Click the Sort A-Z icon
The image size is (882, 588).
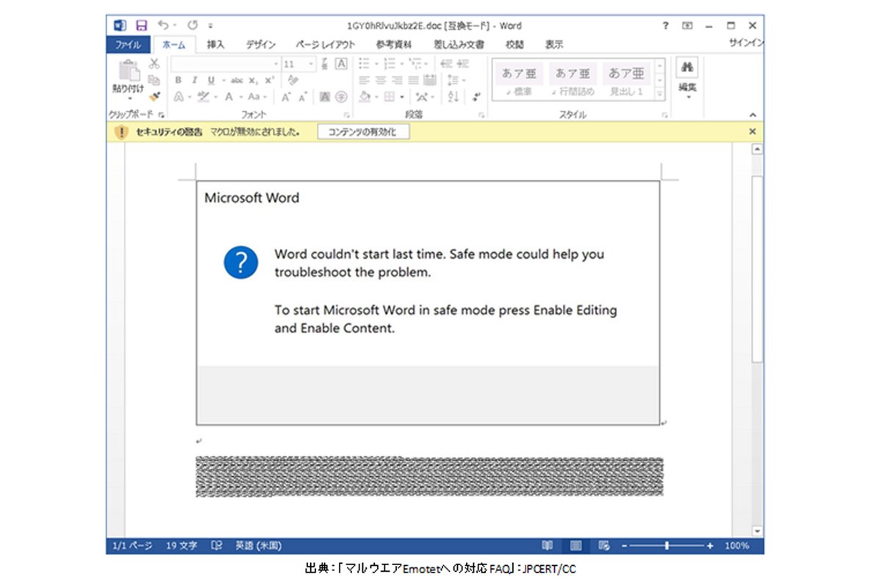[453, 96]
